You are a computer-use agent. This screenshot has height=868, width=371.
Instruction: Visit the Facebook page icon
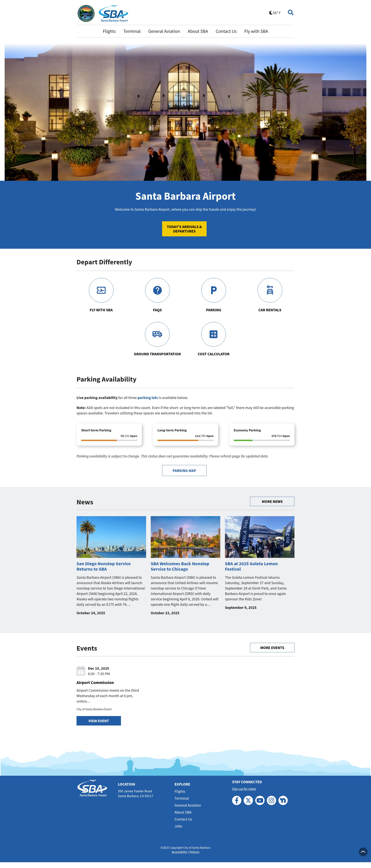click(237, 800)
